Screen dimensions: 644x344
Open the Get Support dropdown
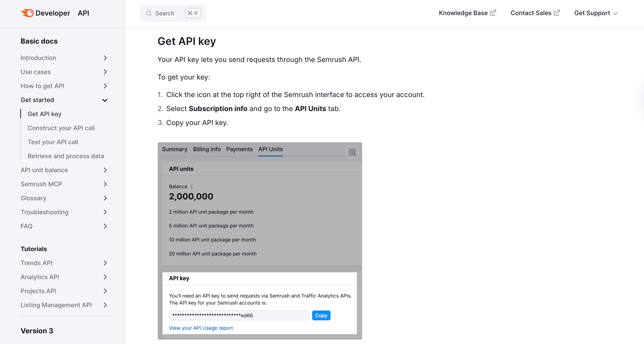(x=596, y=13)
